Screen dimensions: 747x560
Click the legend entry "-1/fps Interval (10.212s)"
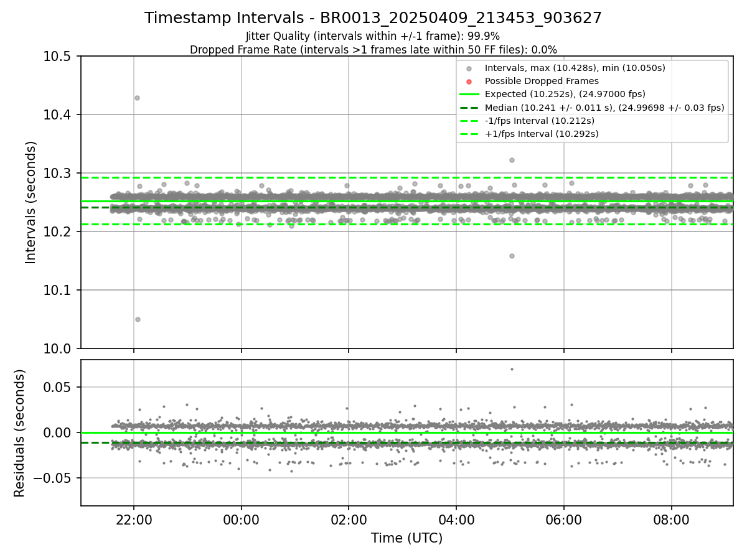point(539,121)
